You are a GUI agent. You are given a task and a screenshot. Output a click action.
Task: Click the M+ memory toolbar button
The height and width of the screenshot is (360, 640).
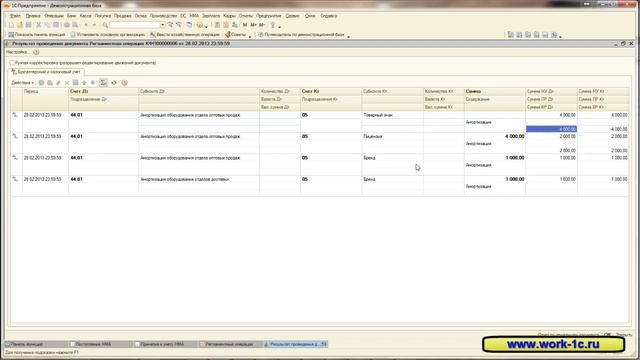[253, 25]
